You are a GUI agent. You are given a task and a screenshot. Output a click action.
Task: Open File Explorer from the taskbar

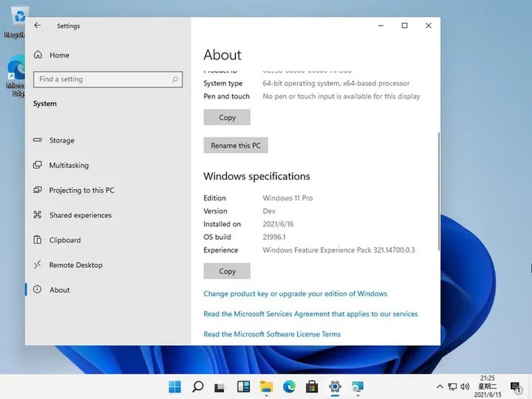pos(266,387)
